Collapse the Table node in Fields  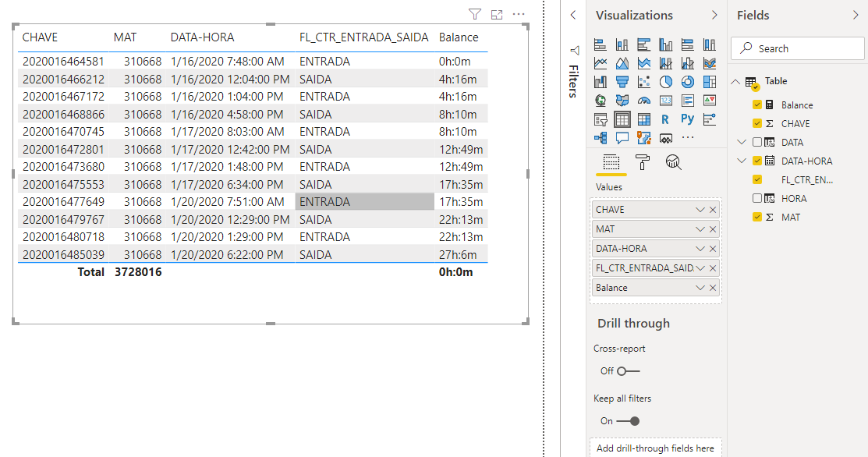pyautogui.click(x=735, y=81)
